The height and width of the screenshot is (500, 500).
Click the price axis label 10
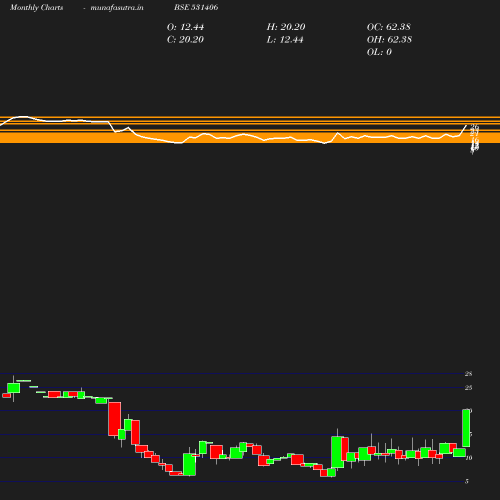(x=469, y=458)
